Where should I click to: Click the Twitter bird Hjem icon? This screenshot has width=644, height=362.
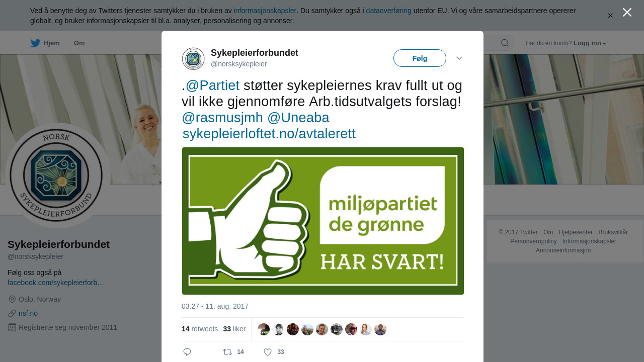(35, 43)
